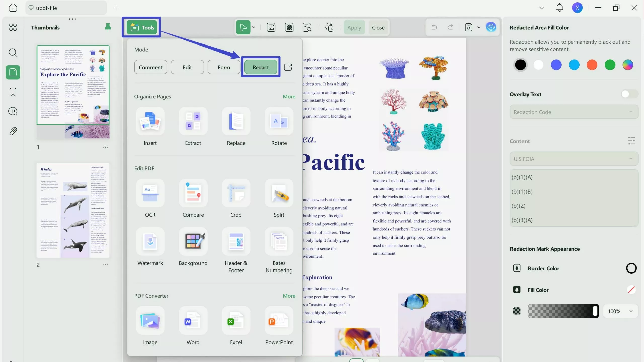Unpin the Thumbnails panel
This screenshot has width=644, height=362.
pyautogui.click(x=108, y=27)
